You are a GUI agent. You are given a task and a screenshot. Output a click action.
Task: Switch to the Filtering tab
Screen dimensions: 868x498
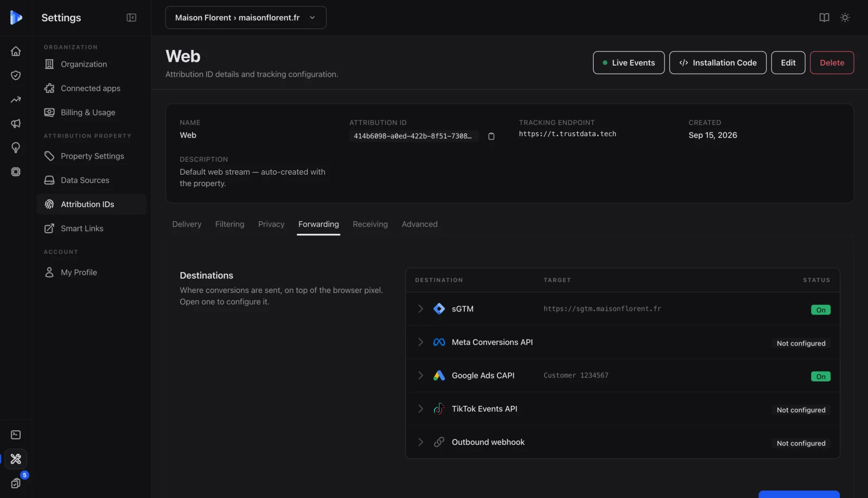(x=229, y=224)
